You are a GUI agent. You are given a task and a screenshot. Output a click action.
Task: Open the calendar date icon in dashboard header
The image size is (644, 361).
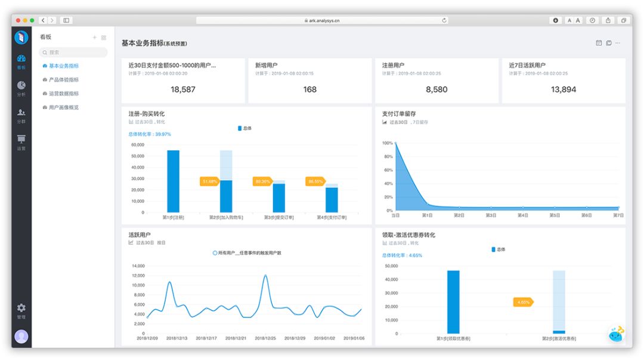click(x=599, y=43)
